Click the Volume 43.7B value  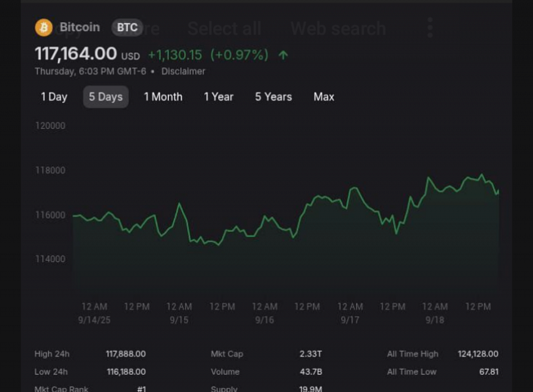pos(311,371)
